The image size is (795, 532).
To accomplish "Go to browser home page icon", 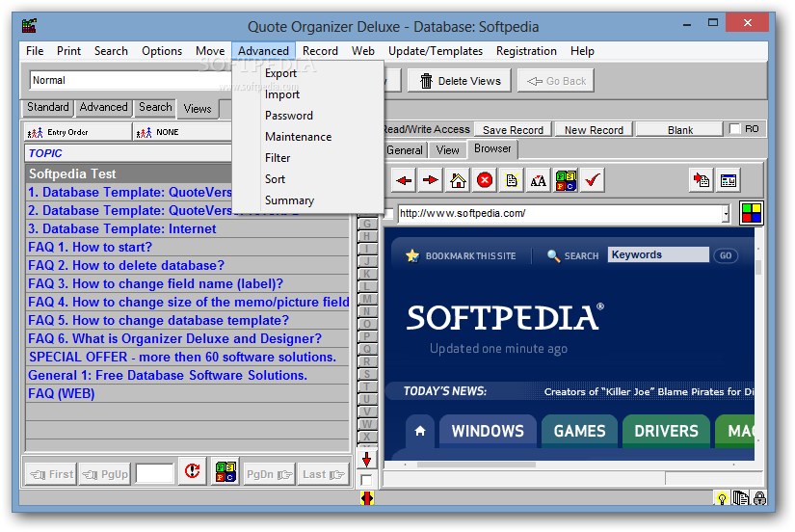I will tap(458, 180).
